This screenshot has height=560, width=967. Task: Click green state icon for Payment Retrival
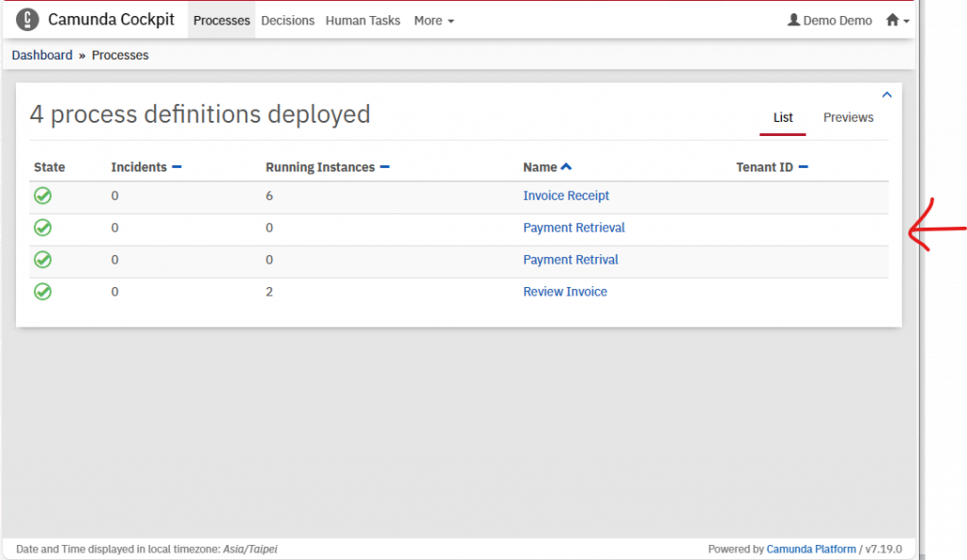coord(42,260)
